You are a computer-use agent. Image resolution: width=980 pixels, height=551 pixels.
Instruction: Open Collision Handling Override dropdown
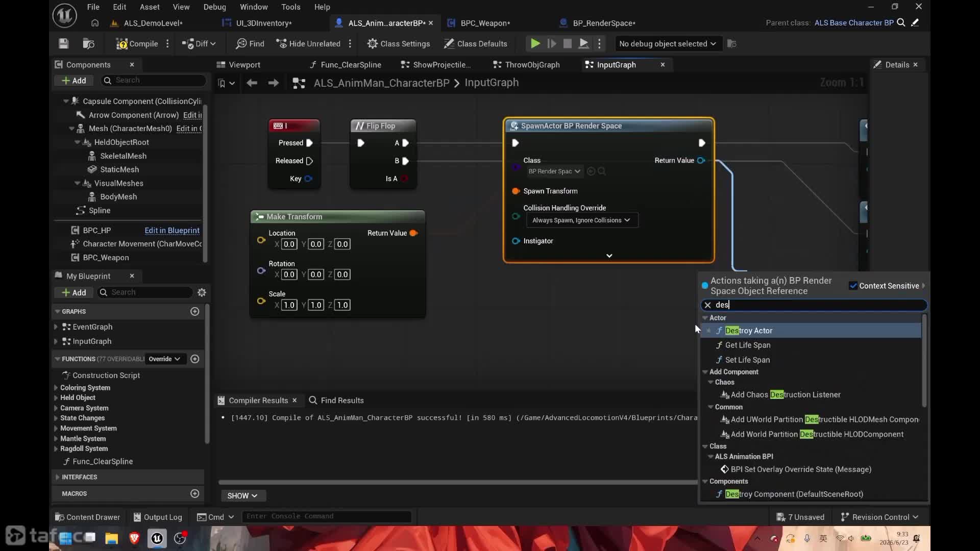click(581, 220)
